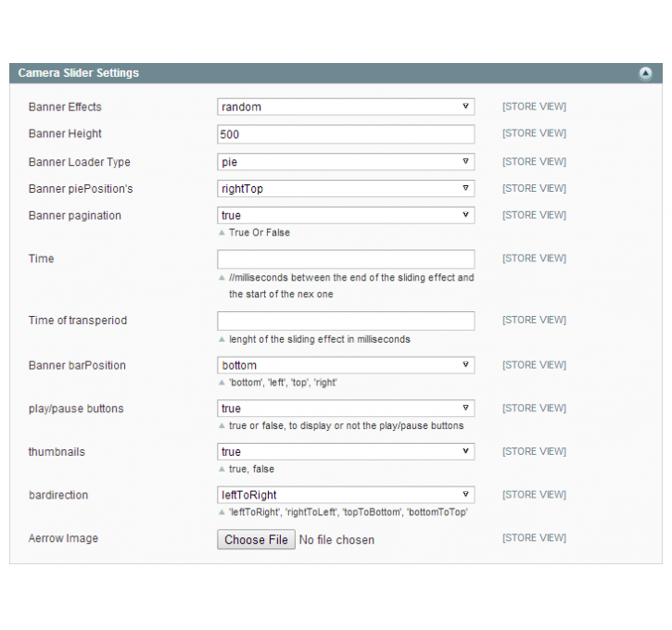The width and height of the screenshot is (672, 630).
Task: Click the 'lenght of the sliding effect' hint
Action: pos(319,339)
